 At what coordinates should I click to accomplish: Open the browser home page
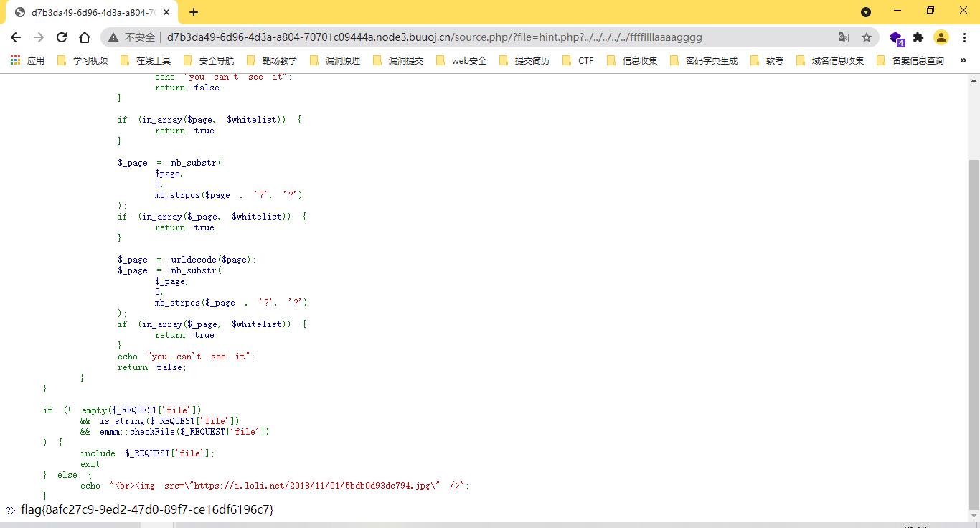(x=85, y=37)
